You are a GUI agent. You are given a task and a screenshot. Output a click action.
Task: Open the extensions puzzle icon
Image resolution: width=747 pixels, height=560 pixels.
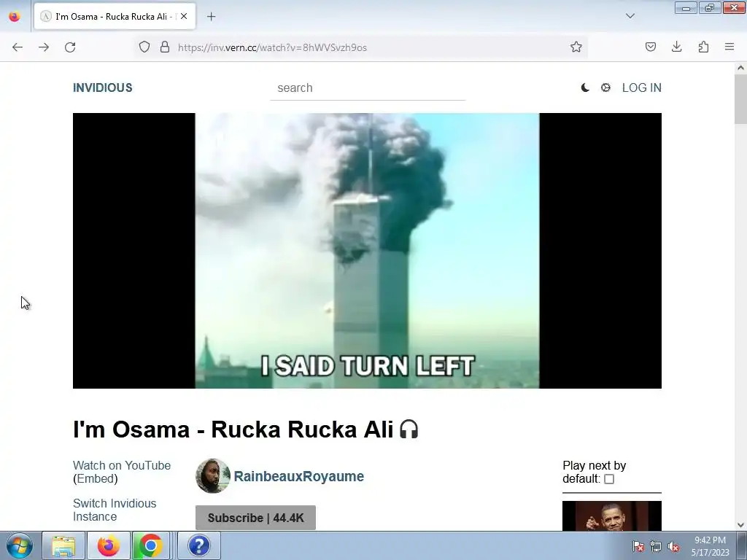(703, 47)
